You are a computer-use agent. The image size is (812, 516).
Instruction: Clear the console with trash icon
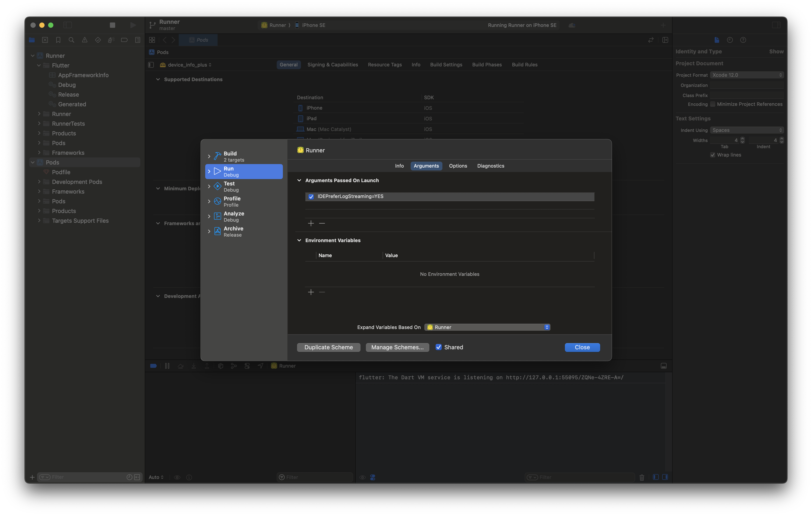click(x=642, y=477)
